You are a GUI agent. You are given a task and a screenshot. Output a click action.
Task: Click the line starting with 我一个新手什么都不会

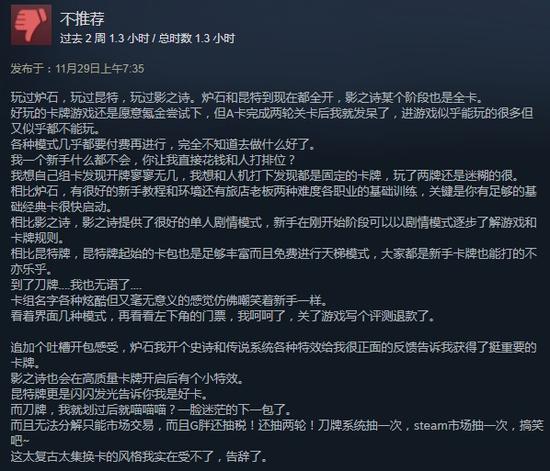point(153,160)
